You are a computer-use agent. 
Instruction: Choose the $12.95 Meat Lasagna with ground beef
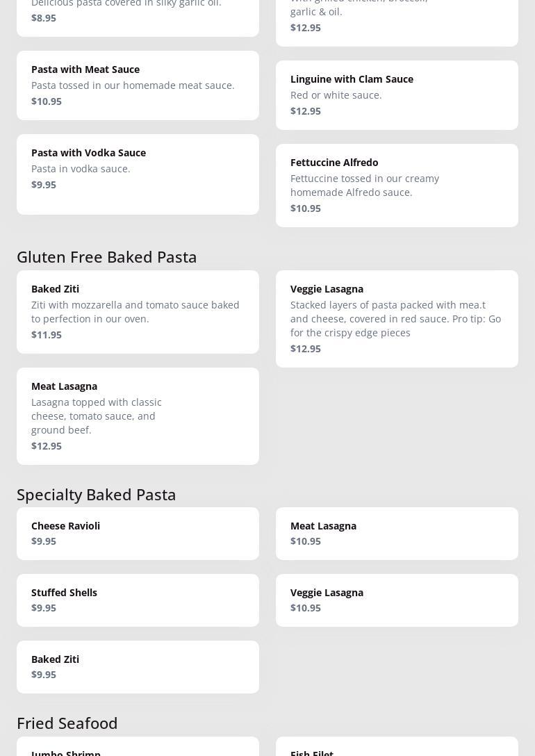pyautogui.click(x=138, y=416)
